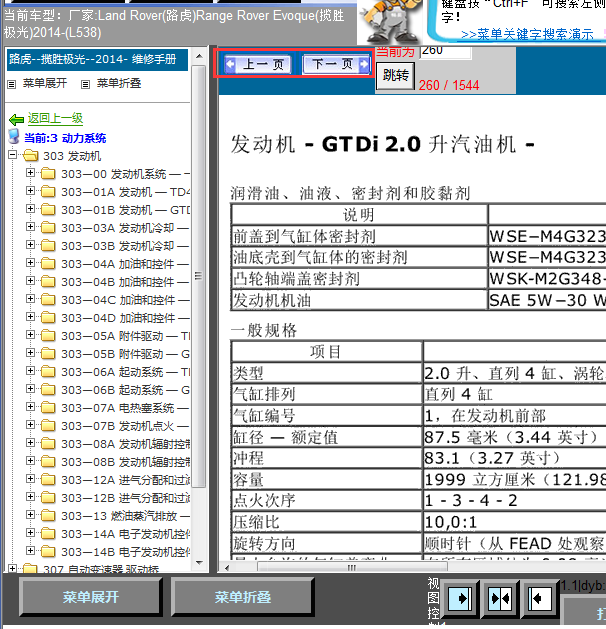Click 返回上一级 link

click(55, 118)
